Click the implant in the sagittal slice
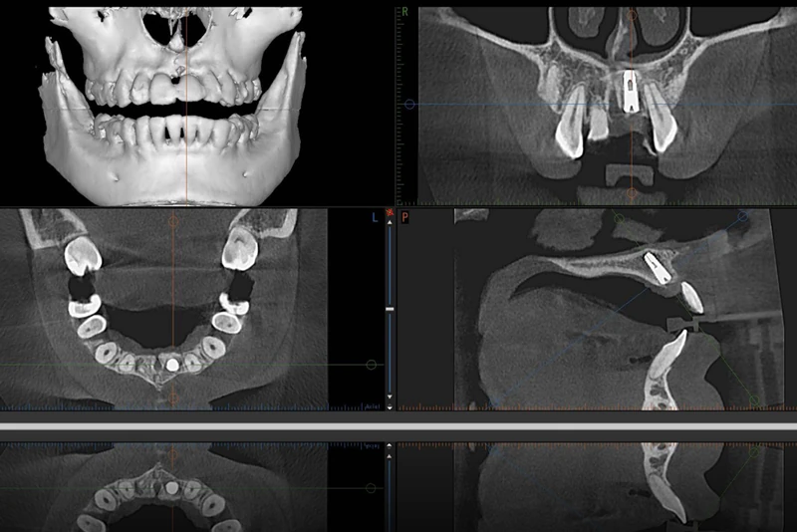 click(x=659, y=268)
